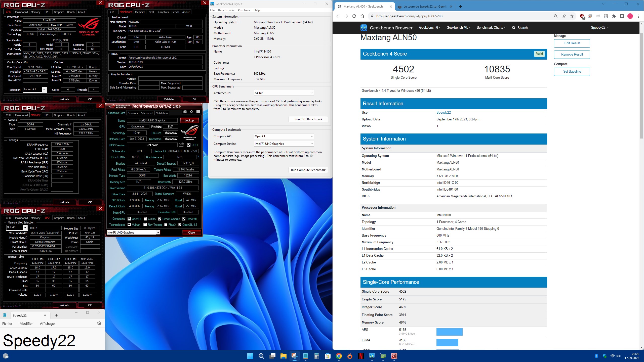Click the GPU-Z refresh icon
Image resolution: width=644 pixels, height=362 pixels.
click(x=192, y=112)
